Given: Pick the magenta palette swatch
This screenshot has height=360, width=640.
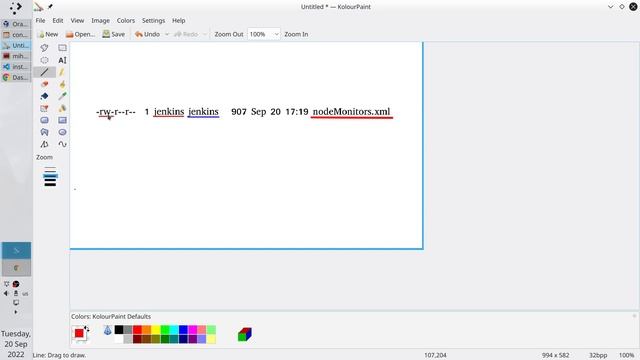Looking at the screenshot, I should pos(193,330).
